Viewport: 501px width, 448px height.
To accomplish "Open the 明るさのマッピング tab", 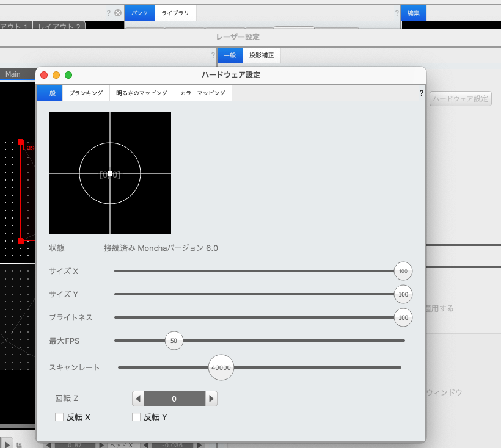I will pyautogui.click(x=142, y=93).
